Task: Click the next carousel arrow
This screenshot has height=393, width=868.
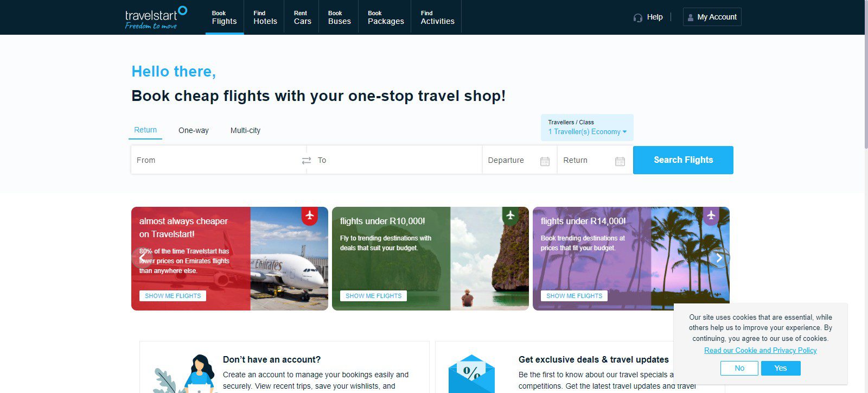Action: (x=719, y=258)
